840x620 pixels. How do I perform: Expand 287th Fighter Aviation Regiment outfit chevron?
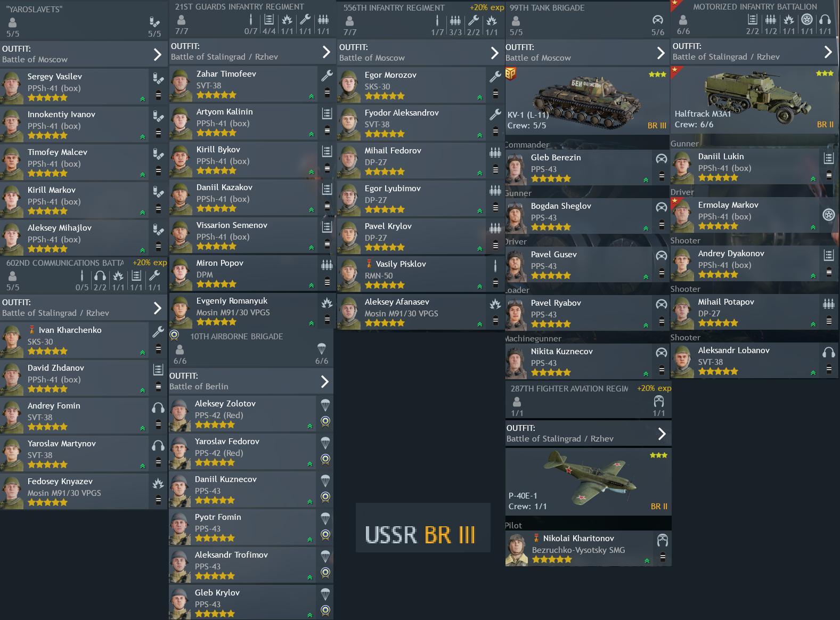[x=662, y=434]
